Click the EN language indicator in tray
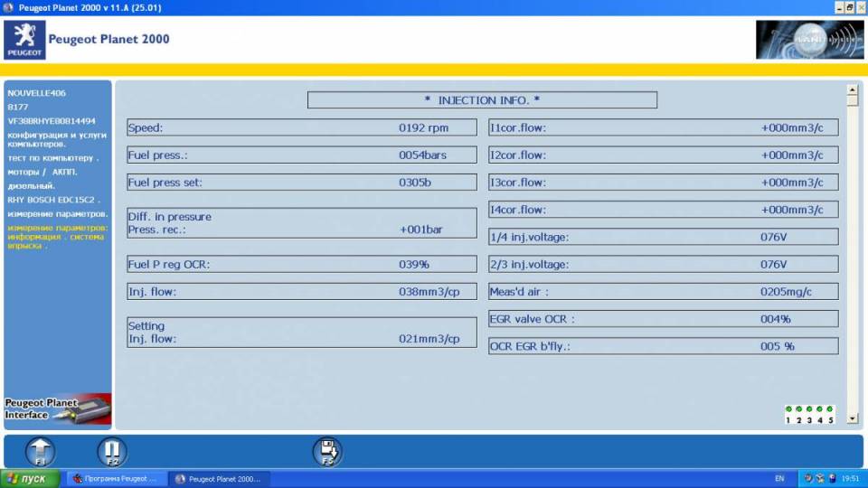This screenshot has height=488, width=868. [x=779, y=479]
